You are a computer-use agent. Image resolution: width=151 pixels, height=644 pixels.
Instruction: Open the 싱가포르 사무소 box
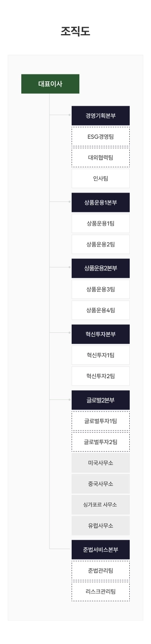pos(101,505)
